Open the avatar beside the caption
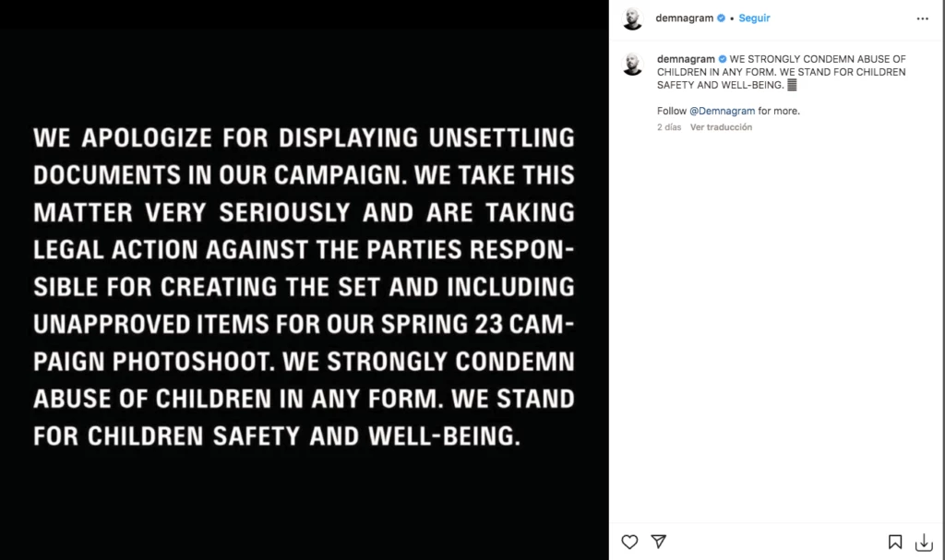This screenshot has height=560, width=945. (x=632, y=64)
